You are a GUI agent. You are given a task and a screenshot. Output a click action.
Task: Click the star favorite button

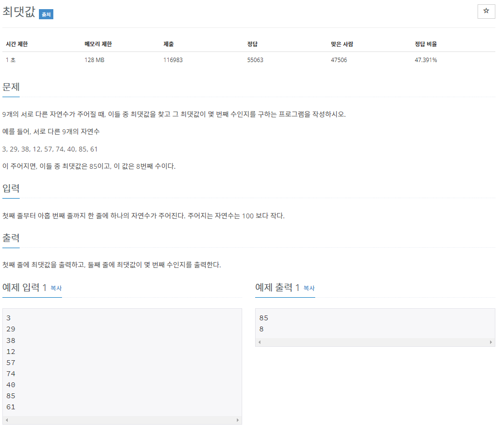point(486,11)
